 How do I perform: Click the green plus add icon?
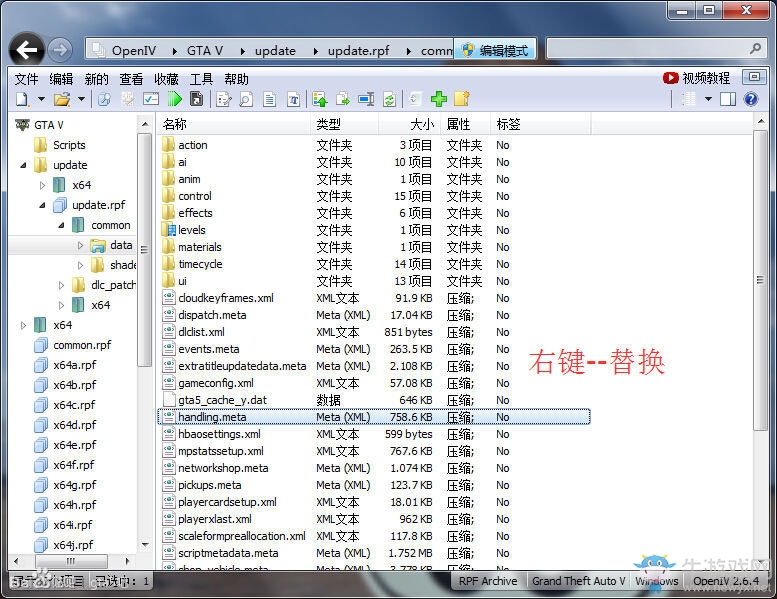click(x=438, y=99)
